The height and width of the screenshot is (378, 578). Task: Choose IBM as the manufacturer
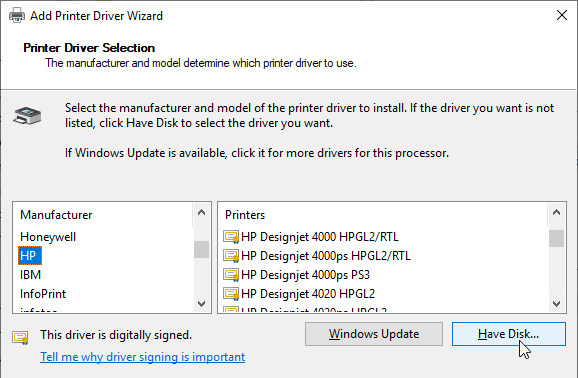(31, 275)
